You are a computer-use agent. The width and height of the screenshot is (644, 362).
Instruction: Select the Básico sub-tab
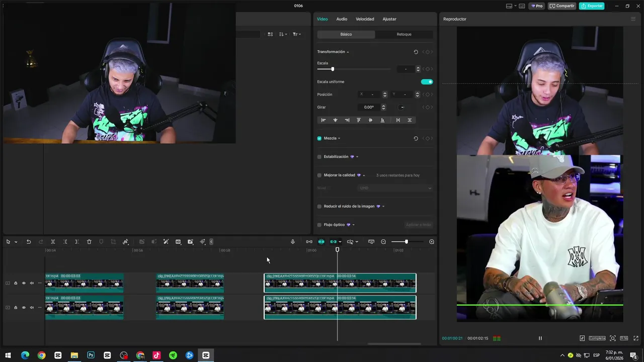(x=346, y=34)
